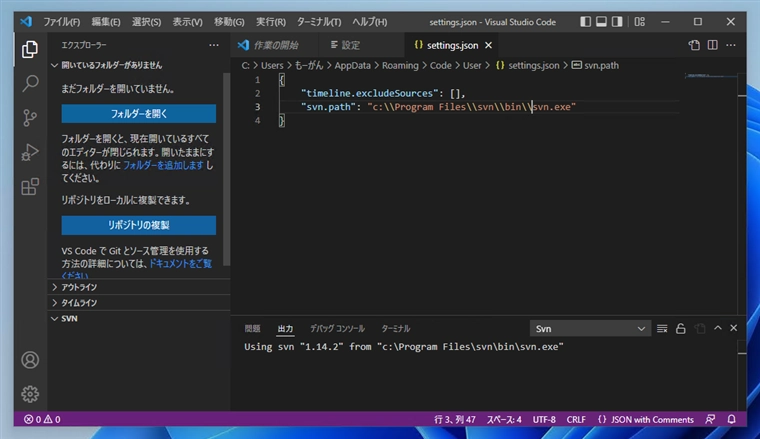
Task: Open the 編集(E) menu
Action: click(x=106, y=22)
